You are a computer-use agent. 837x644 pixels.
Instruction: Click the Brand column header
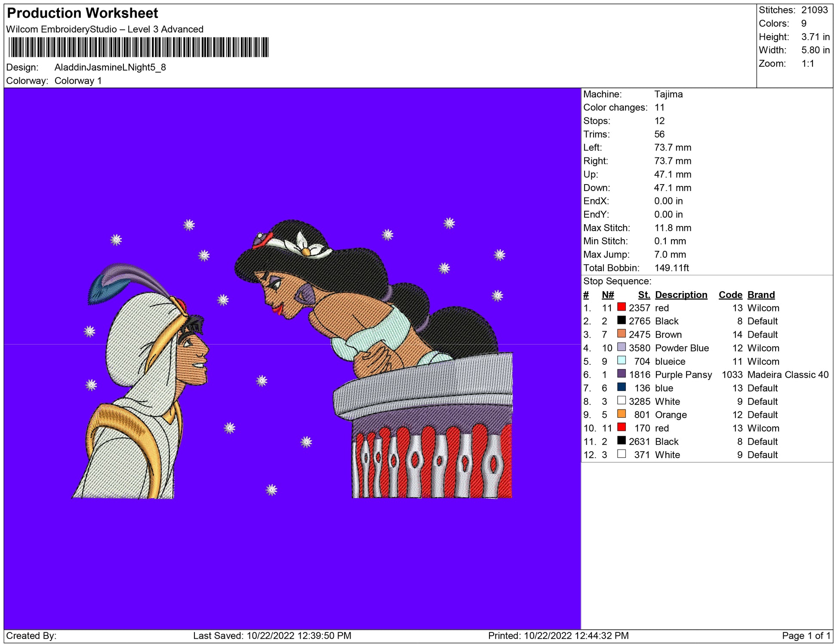pos(761,295)
